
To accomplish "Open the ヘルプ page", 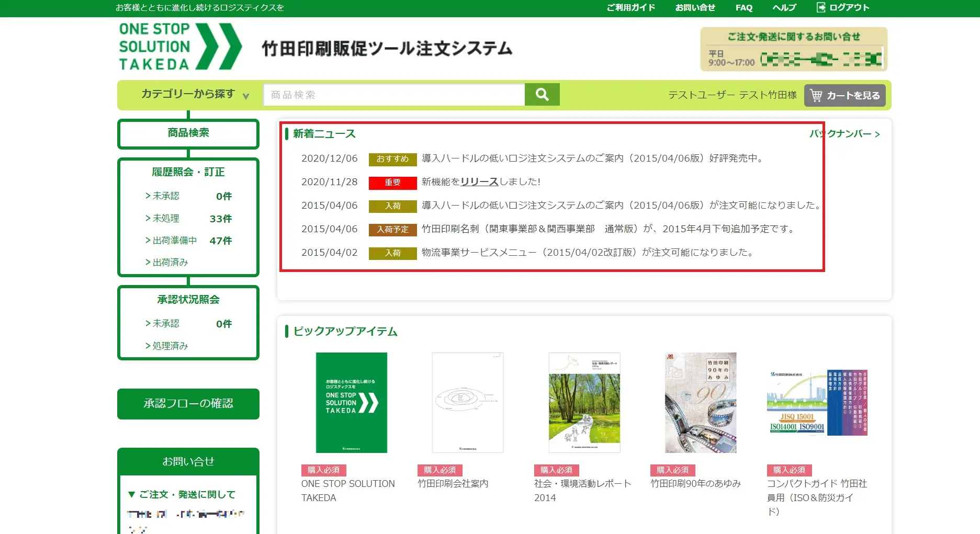I will tap(784, 7).
